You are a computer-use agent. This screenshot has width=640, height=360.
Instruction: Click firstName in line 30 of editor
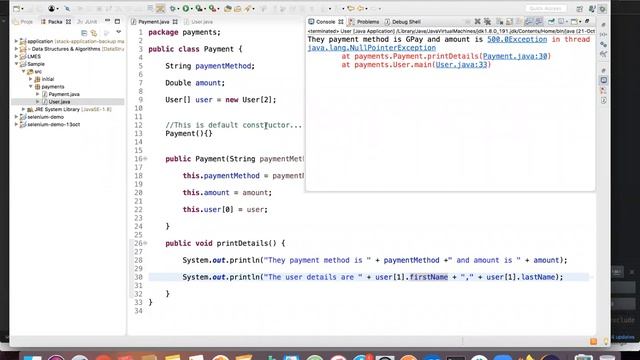(429, 277)
